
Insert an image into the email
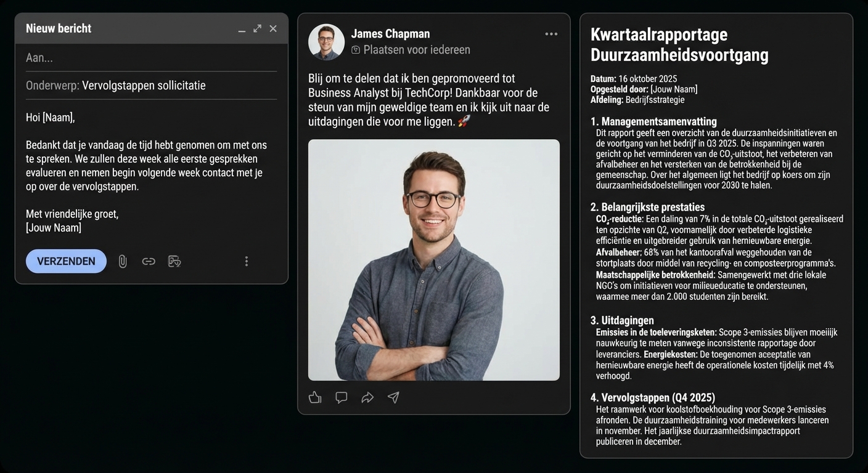(x=174, y=261)
